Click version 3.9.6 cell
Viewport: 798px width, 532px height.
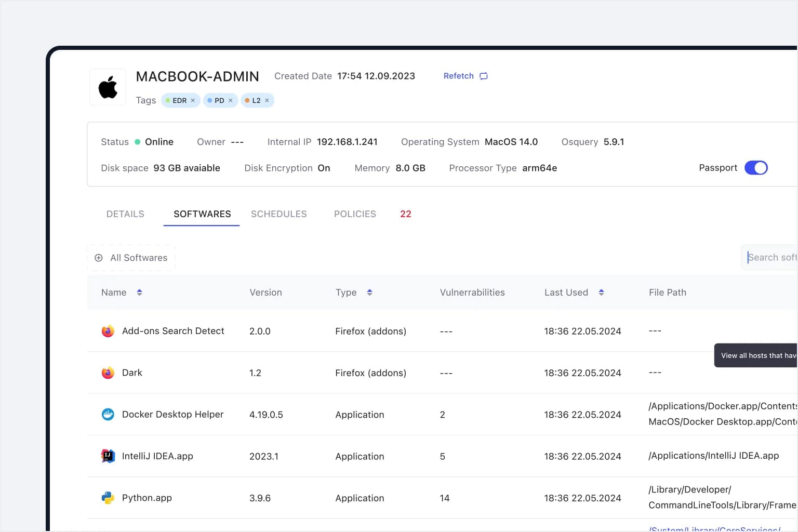[x=260, y=498]
